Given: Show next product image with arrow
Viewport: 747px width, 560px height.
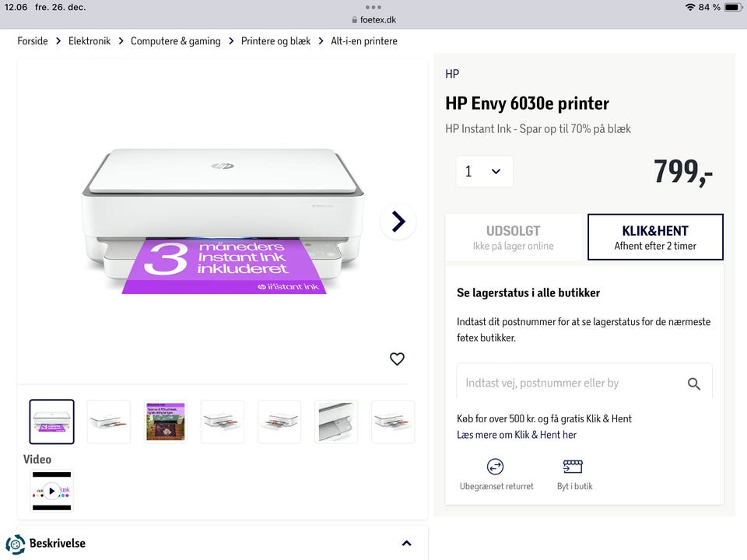Looking at the screenshot, I should coord(398,222).
